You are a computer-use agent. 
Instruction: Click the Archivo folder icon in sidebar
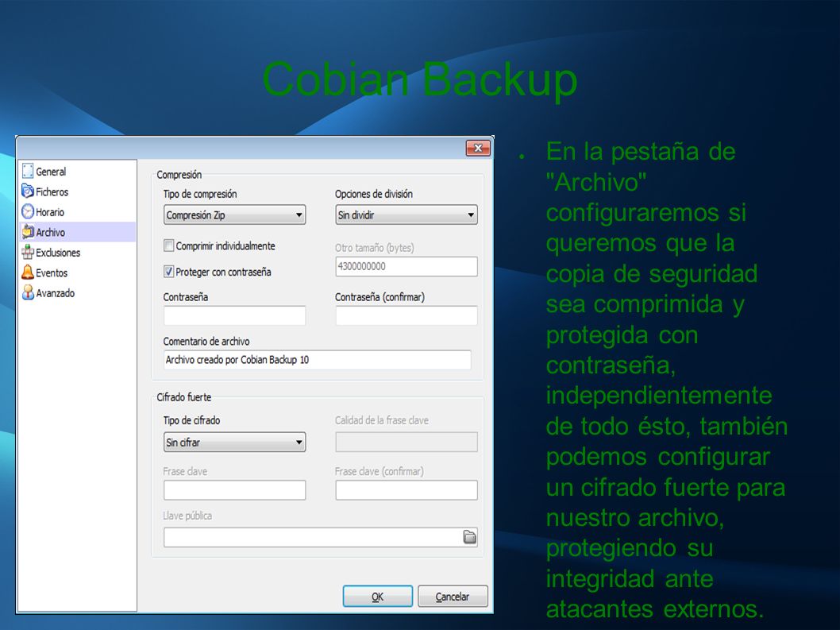28,232
